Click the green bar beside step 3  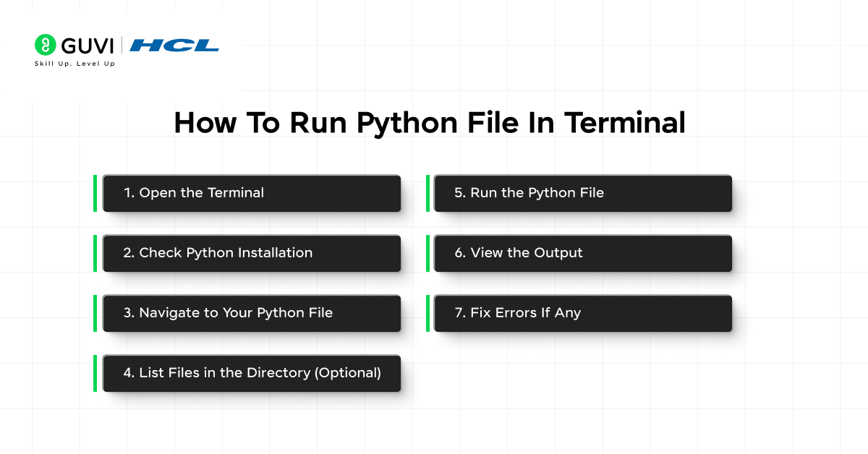pos(96,313)
